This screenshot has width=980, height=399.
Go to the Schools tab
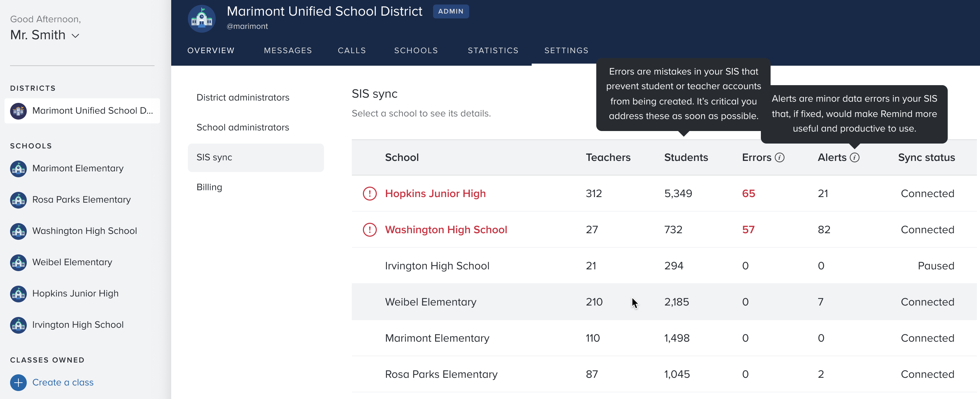416,50
